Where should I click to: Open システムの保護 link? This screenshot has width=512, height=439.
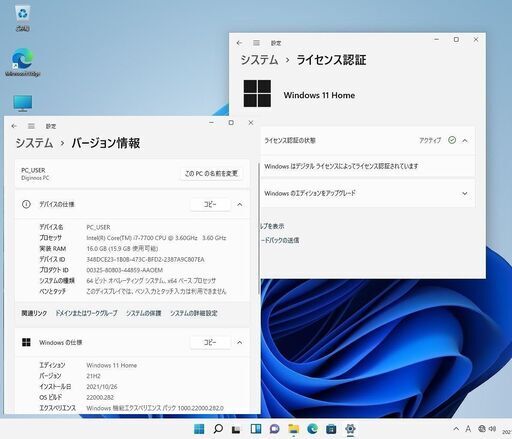tap(144, 313)
